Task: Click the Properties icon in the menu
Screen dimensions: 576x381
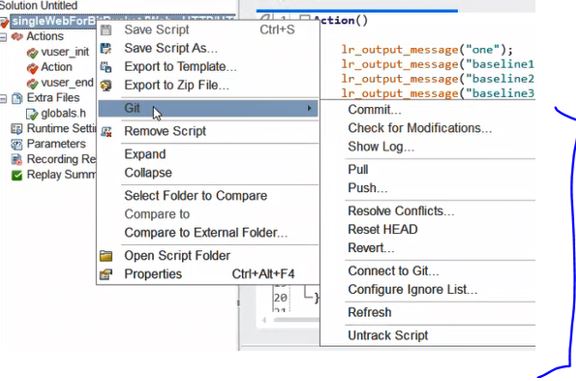Action: 106,274
